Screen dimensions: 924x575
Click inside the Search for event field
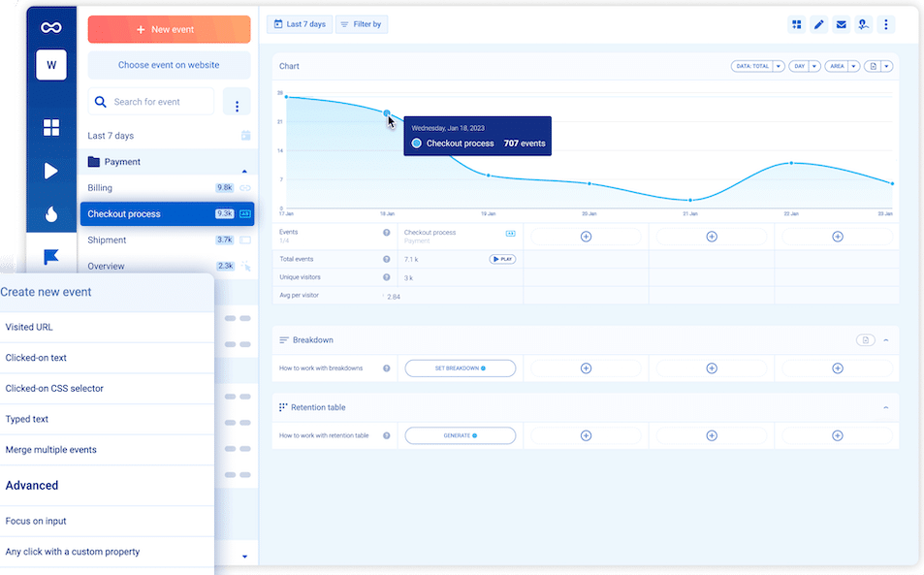click(155, 101)
